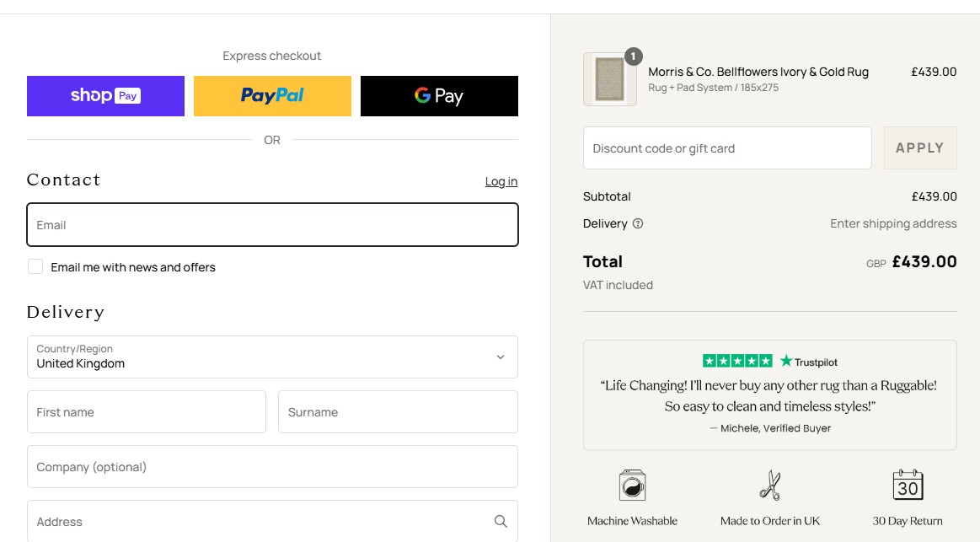Open the Delivery help tooltip icon
This screenshot has height=542, width=980.
click(x=639, y=223)
